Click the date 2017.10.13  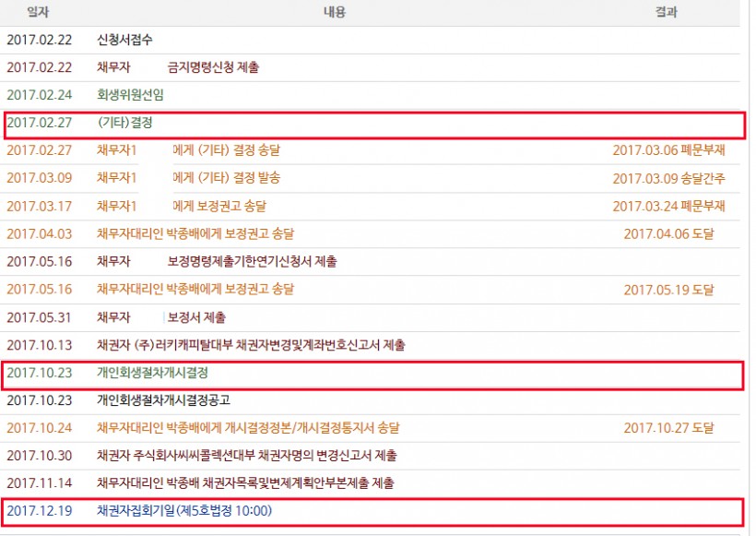pyautogui.click(x=40, y=345)
